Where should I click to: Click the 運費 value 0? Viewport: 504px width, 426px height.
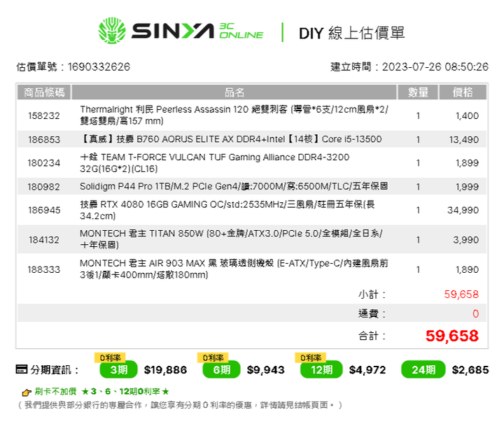(x=476, y=313)
